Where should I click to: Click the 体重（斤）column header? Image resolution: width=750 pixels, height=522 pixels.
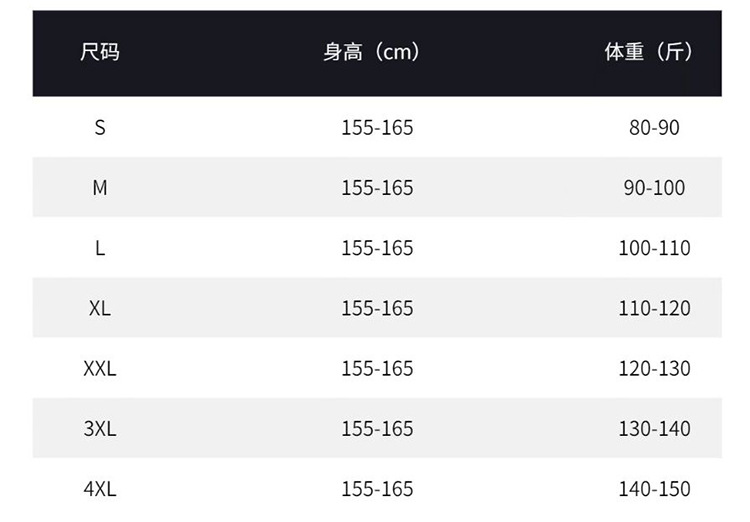(x=649, y=53)
